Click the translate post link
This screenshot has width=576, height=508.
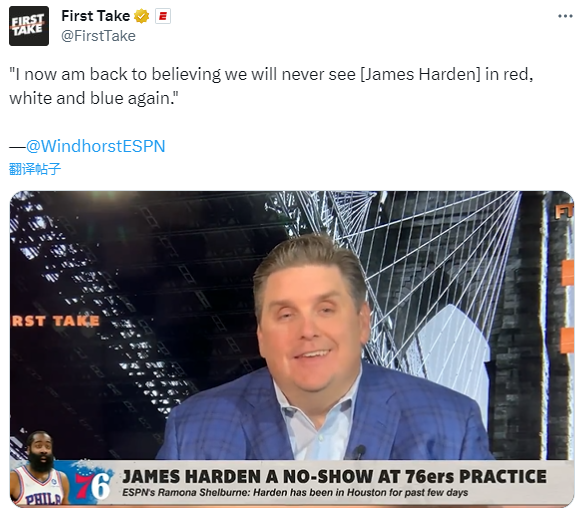[x=35, y=169]
